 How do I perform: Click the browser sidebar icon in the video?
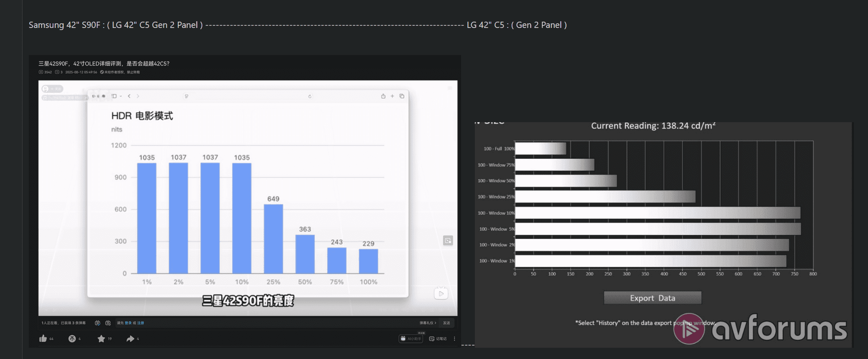tap(114, 96)
